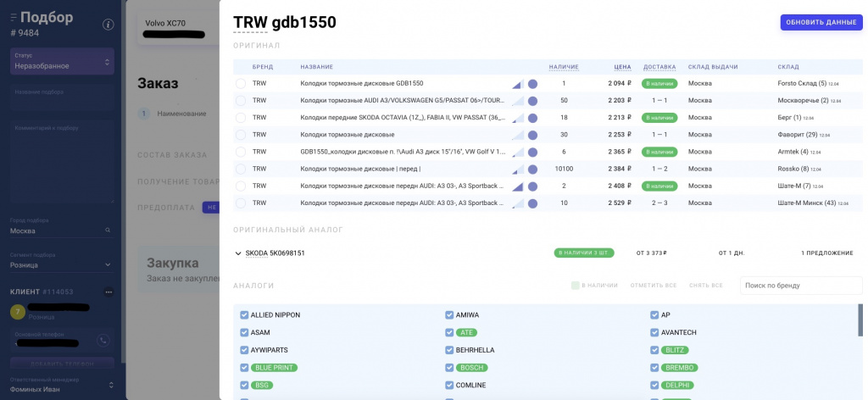Click signal-bars rating icon in Шате-М (7) row
Viewport: 868px width, 400px height.
(x=516, y=186)
